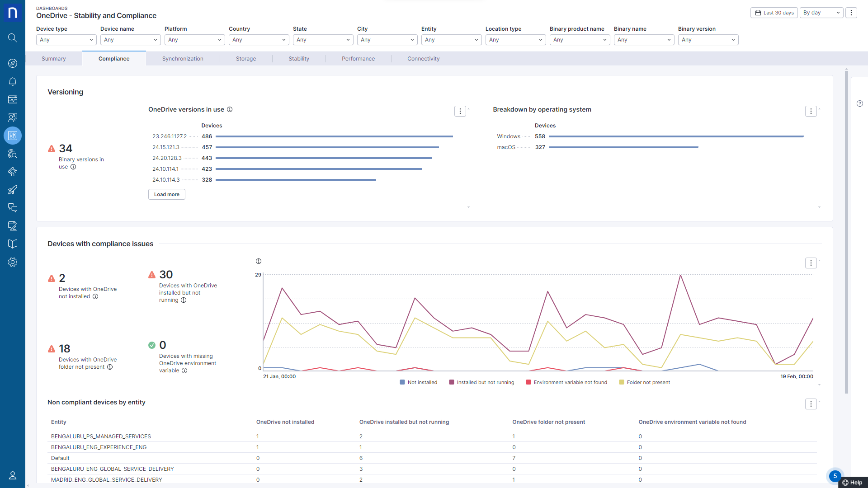Image resolution: width=868 pixels, height=488 pixels.
Task: Expand the Platform filter dropdown
Action: (195, 40)
